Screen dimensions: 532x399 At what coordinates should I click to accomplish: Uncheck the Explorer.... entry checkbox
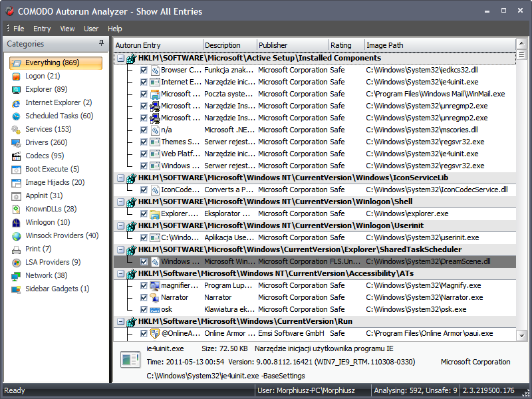[144, 213]
